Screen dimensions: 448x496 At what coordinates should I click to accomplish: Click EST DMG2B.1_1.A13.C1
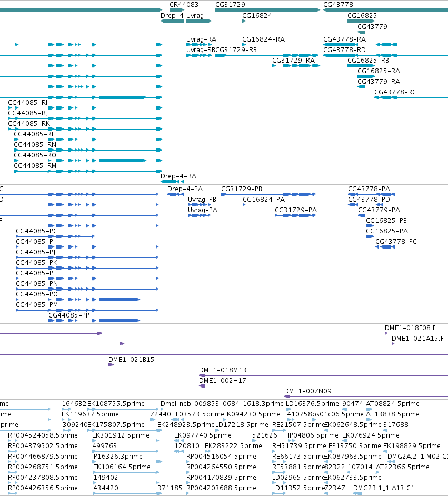click(x=383, y=488)
